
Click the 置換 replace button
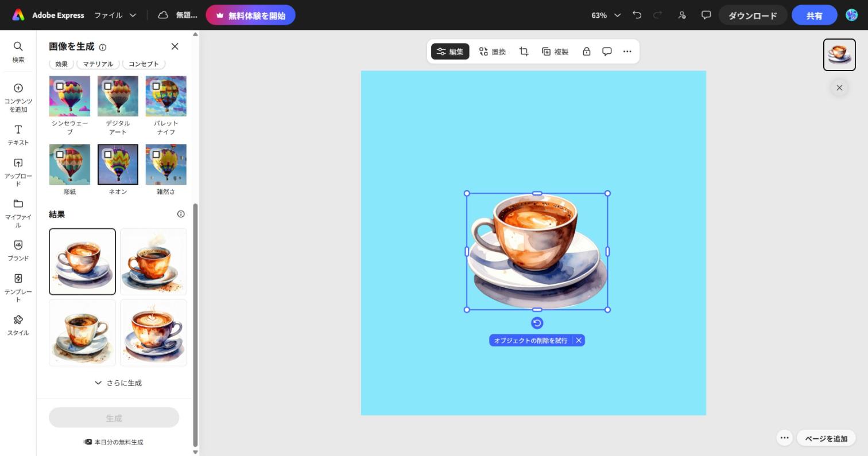(x=493, y=52)
